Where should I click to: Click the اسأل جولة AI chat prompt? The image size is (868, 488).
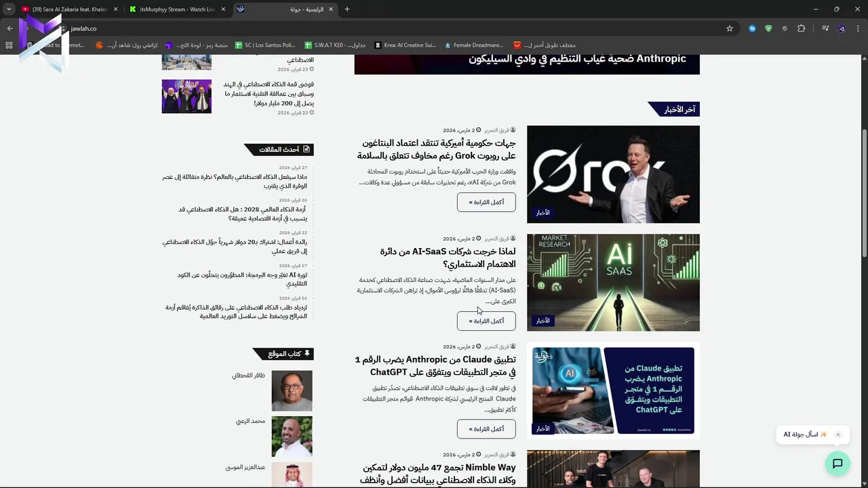point(806,434)
